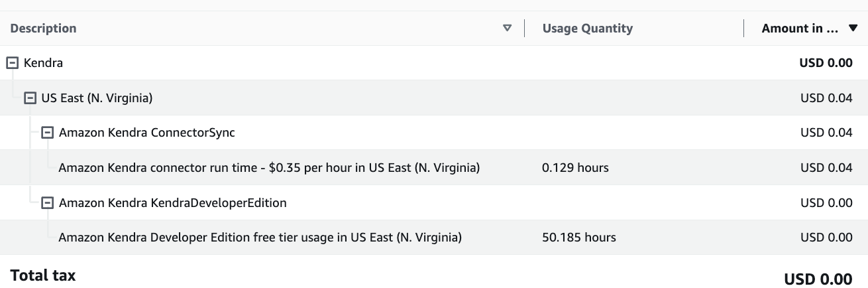
Task: Collapse the Amazon Kendra ConnectorSync group
Action: click(x=47, y=133)
